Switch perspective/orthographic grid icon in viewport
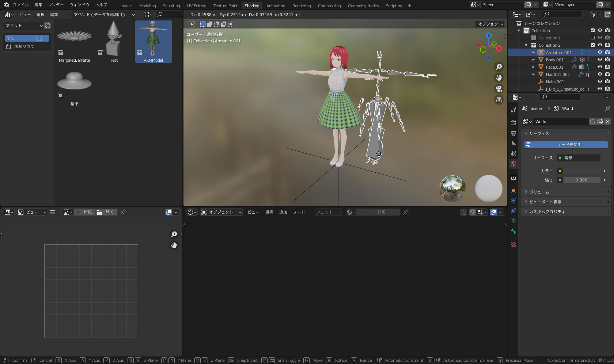 499,100
